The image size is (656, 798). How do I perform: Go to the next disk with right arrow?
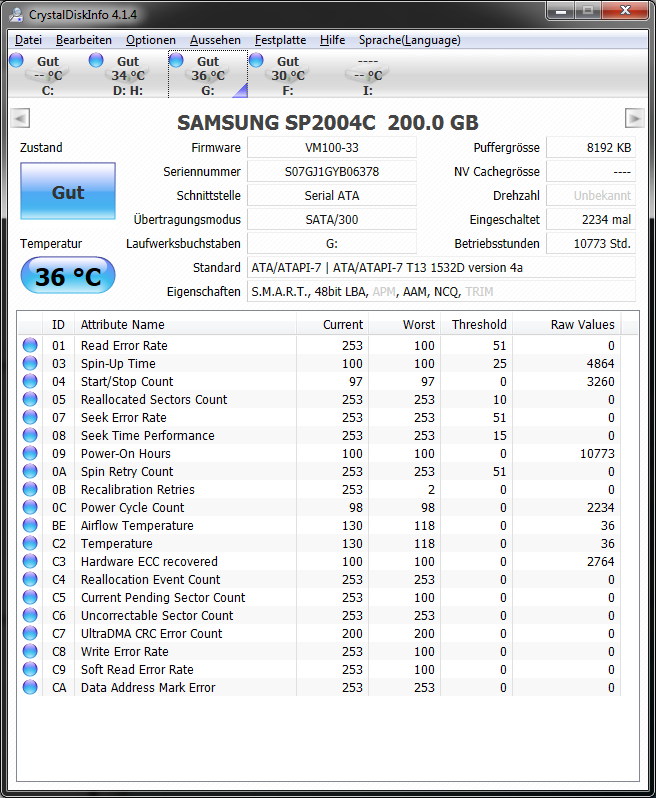pos(635,119)
